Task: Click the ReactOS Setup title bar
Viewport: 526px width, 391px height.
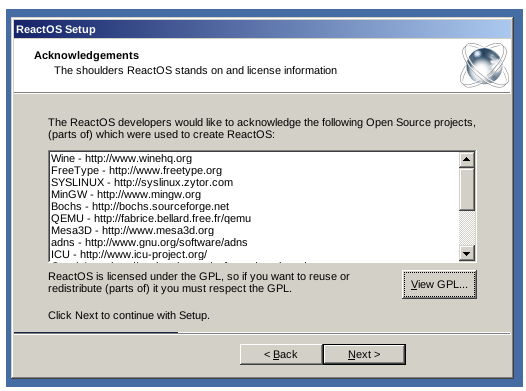Action: tap(262, 29)
